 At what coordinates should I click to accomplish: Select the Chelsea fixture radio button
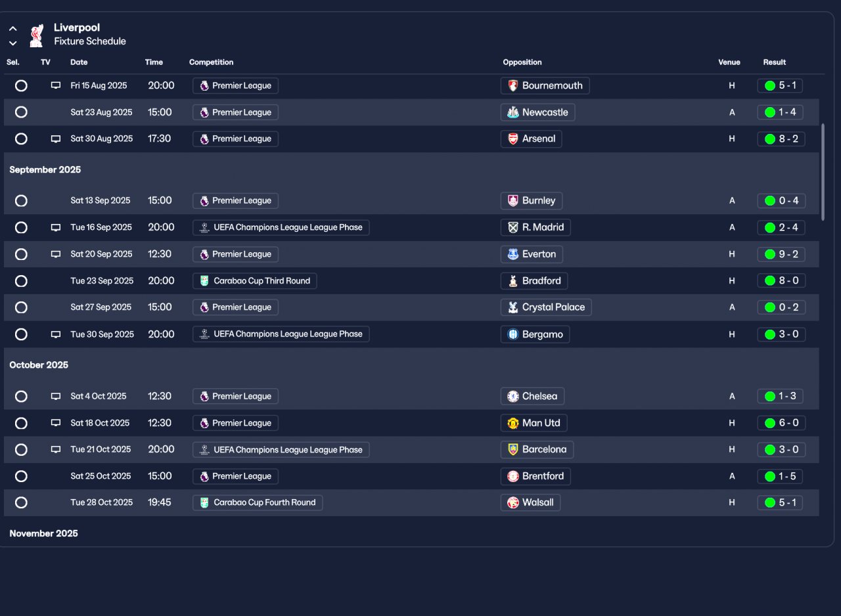click(21, 397)
